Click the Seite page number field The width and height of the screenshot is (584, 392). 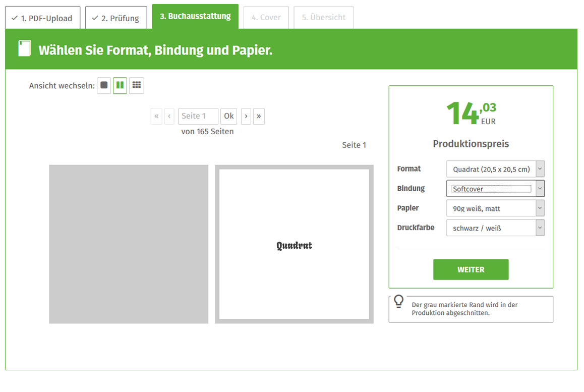198,116
